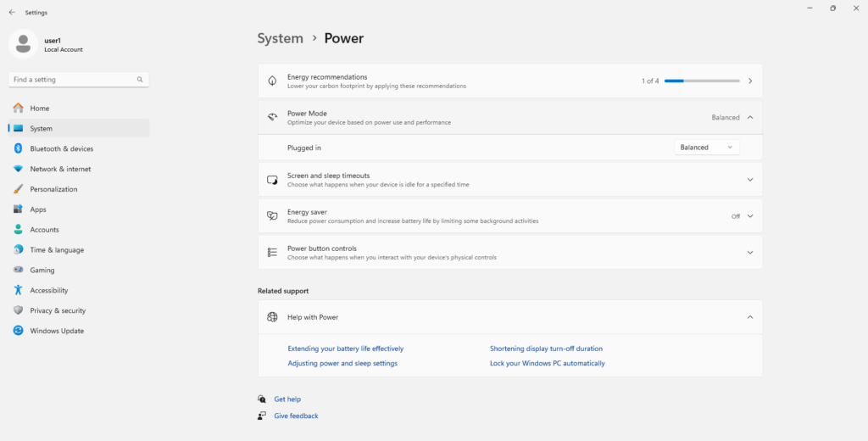The width and height of the screenshot is (868, 441).
Task: Open the Apps settings page
Action: tap(38, 209)
